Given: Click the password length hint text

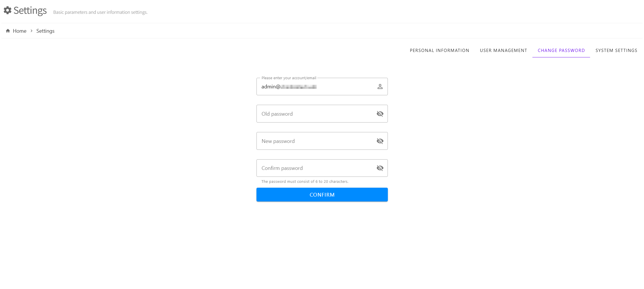Looking at the screenshot, I should pos(305,182).
